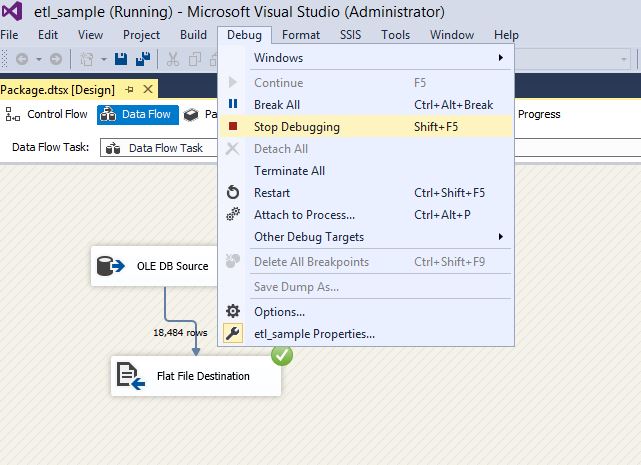
Task: Select Break All from the Debug menu
Action: pyautogui.click(x=276, y=105)
